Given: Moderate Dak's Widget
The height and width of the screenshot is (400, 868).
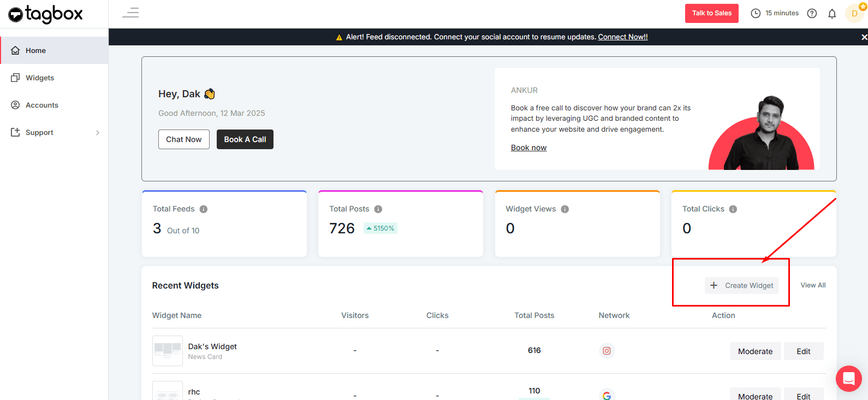Looking at the screenshot, I should click(756, 351).
